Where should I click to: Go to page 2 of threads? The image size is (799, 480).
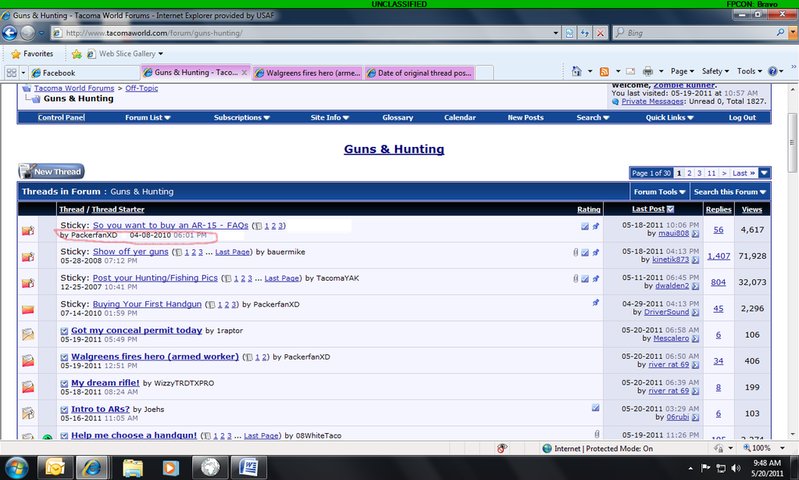click(x=689, y=173)
